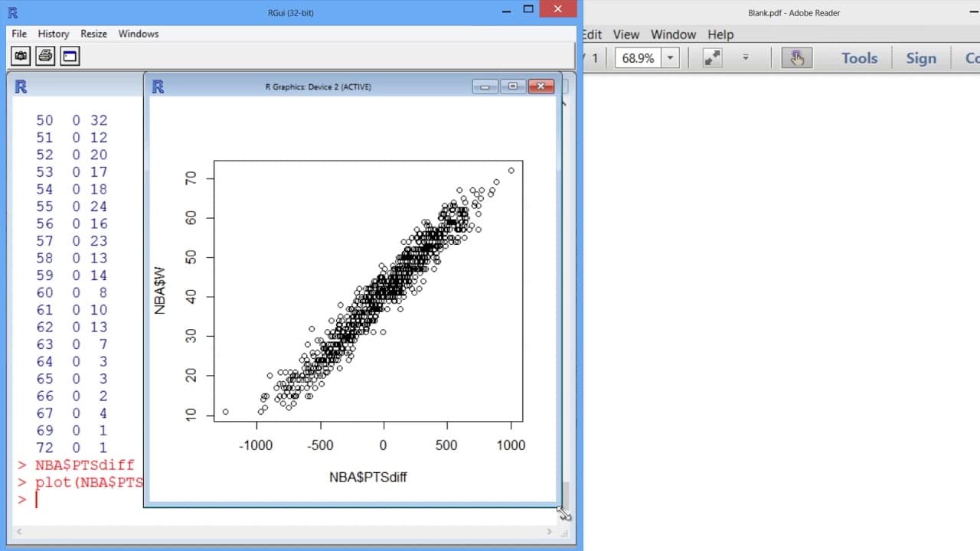
Task: Click the 68.9% zoom field in Adobe Reader
Action: click(x=639, y=57)
